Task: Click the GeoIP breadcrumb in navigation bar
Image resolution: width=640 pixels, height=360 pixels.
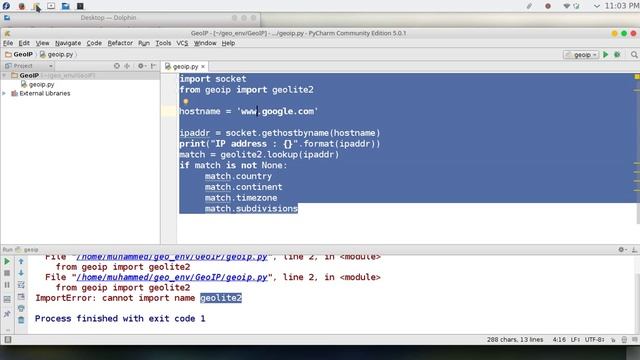Action: pos(19,54)
